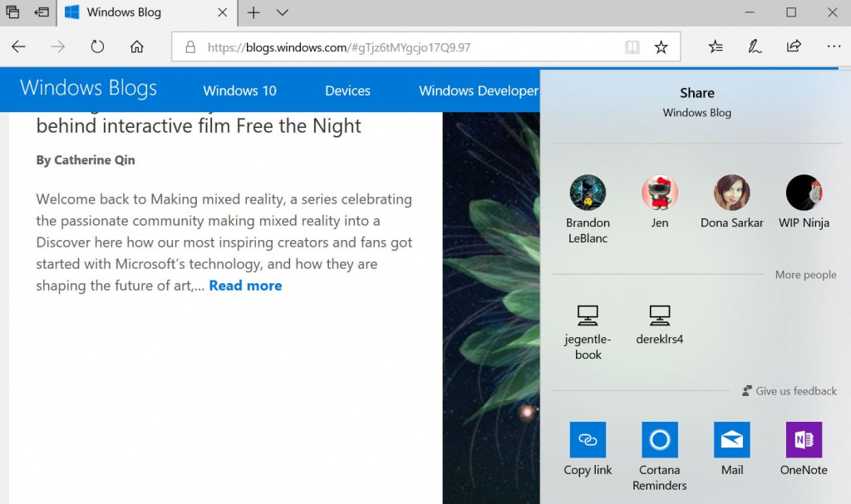This screenshot has width=851, height=504.
Task: Open the Favorites hub icon
Action: (716, 46)
